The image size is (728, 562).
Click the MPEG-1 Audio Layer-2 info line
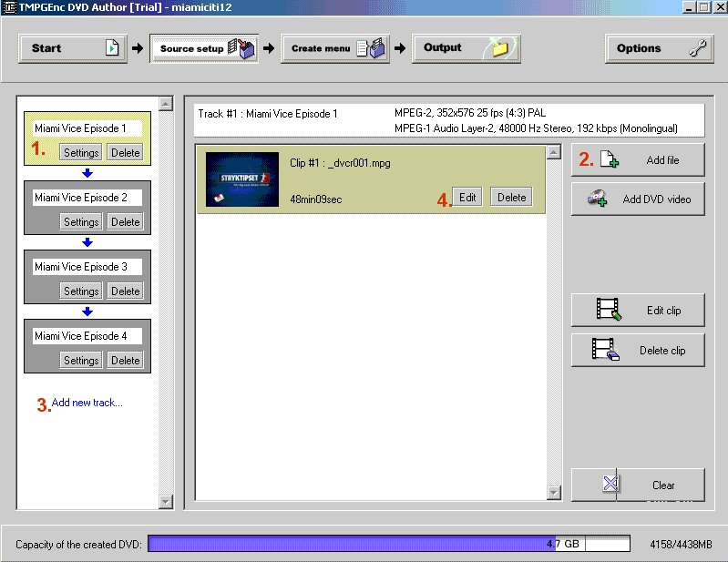[x=536, y=128]
